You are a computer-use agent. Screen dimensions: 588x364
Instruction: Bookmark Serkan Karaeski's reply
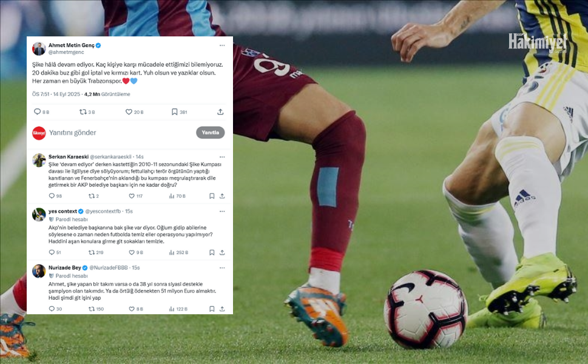(212, 196)
